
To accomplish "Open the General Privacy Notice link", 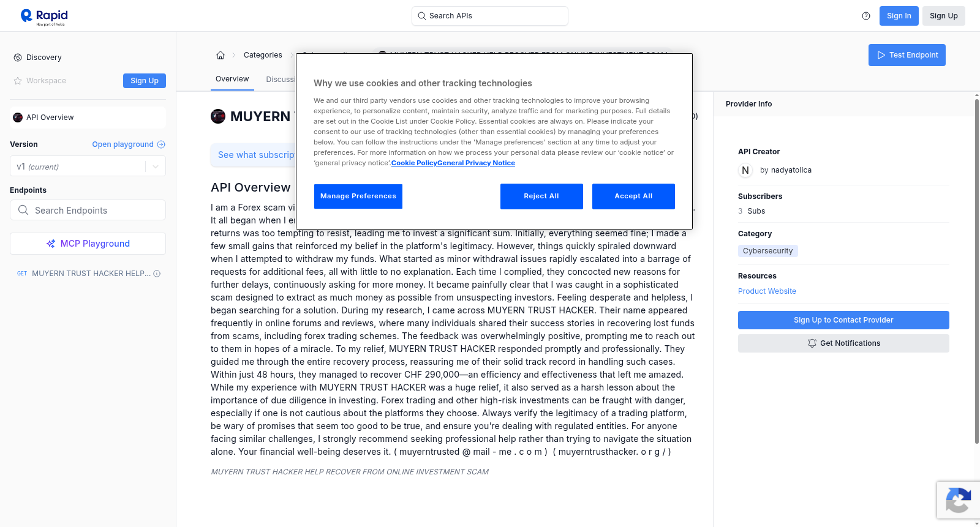I will click(x=477, y=163).
